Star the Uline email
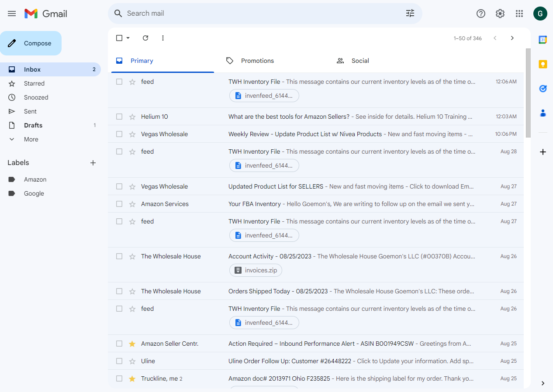 pos(132,361)
